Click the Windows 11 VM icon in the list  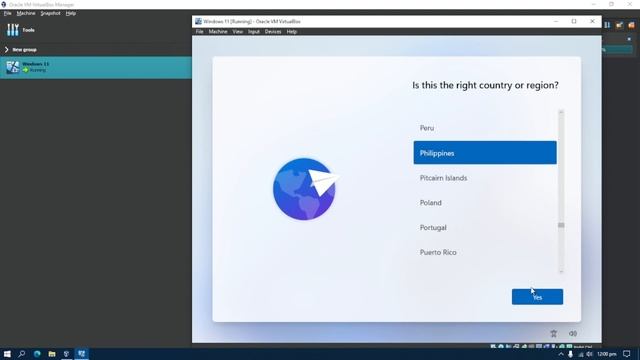[13, 67]
